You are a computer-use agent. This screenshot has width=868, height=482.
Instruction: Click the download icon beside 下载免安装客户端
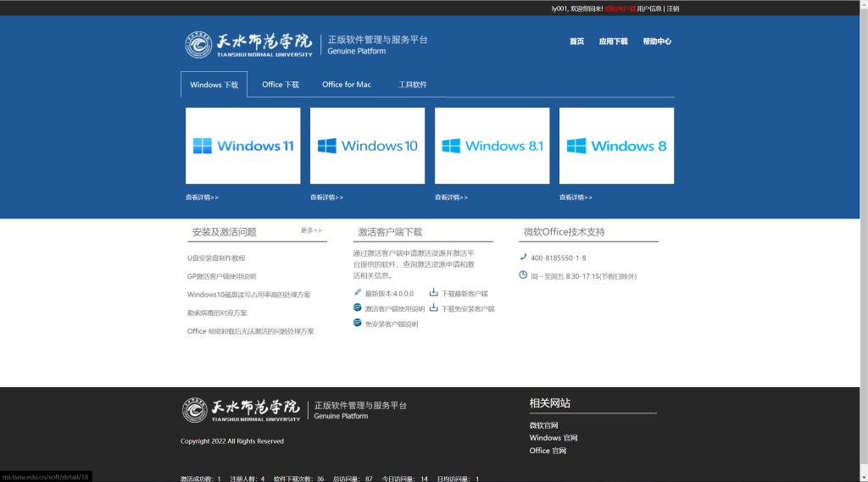click(x=433, y=307)
